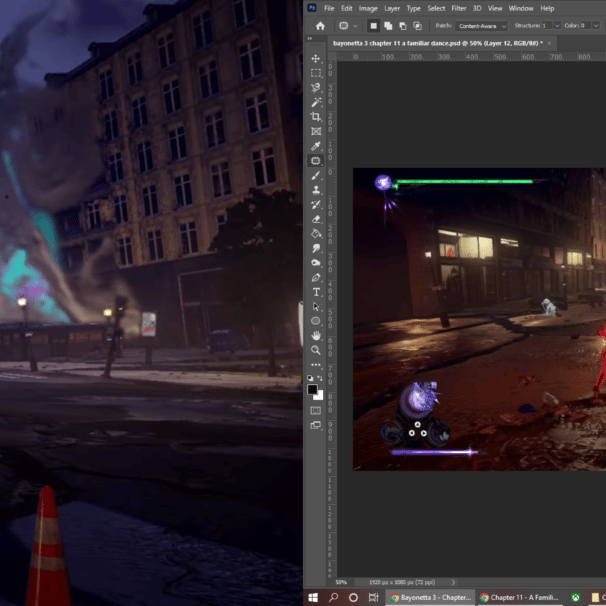This screenshot has height=606, width=606.
Task: Enable Add to Selection mode
Action: pos(388,25)
